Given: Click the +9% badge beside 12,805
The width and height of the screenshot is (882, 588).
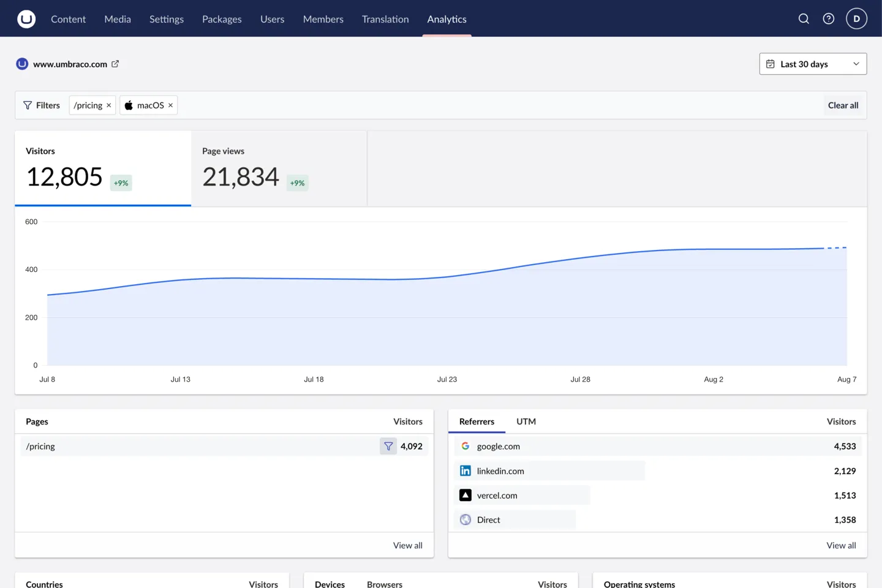Looking at the screenshot, I should (x=121, y=183).
